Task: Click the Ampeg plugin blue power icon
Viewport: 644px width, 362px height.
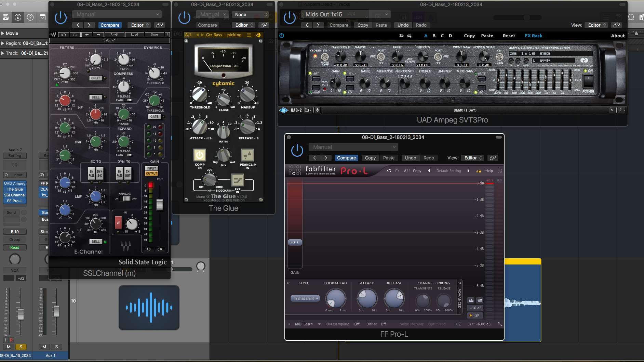Action: pyautogui.click(x=282, y=36)
